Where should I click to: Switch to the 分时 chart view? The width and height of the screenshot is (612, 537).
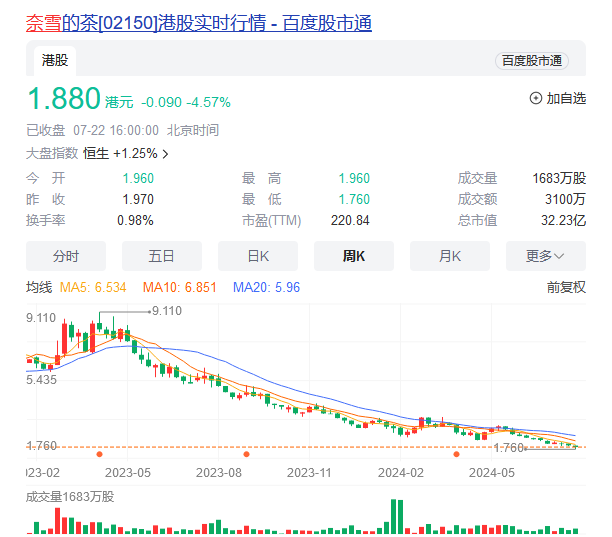pyautogui.click(x=65, y=255)
